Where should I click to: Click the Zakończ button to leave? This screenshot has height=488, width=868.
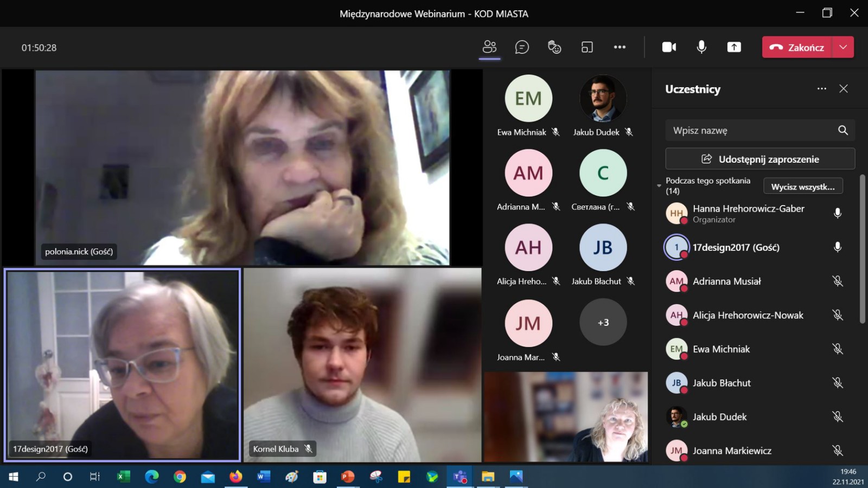[x=797, y=47]
